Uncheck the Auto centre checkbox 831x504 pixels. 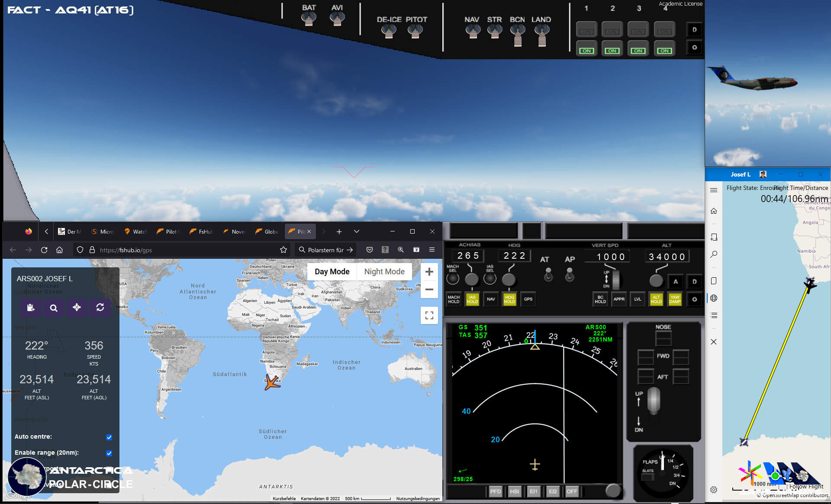click(x=109, y=437)
